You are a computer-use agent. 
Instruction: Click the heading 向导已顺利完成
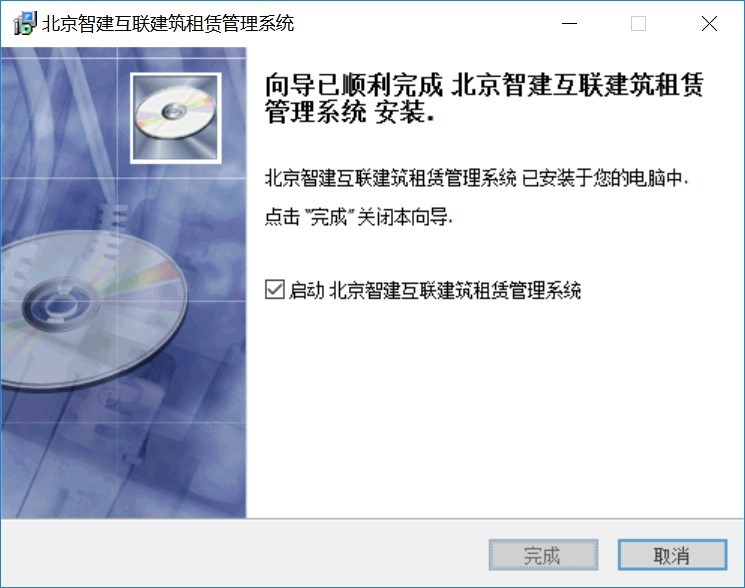[x=353, y=85]
